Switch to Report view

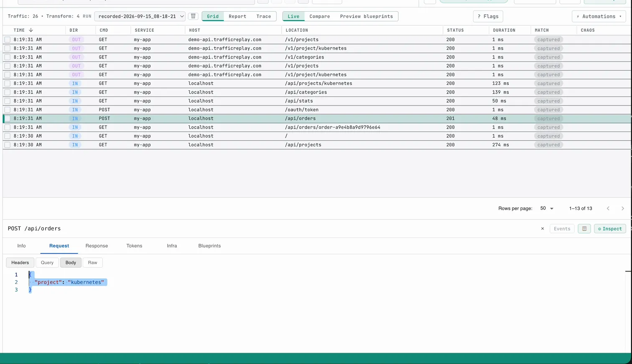237,16
